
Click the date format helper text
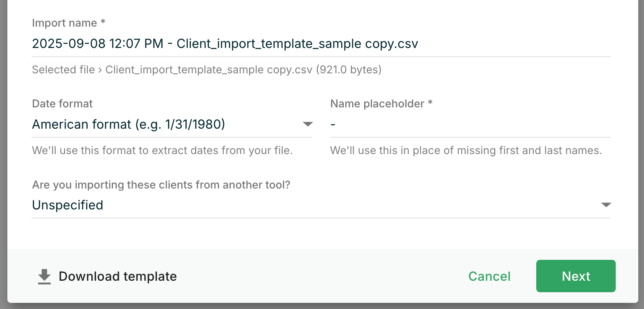(x=162, y=150)
